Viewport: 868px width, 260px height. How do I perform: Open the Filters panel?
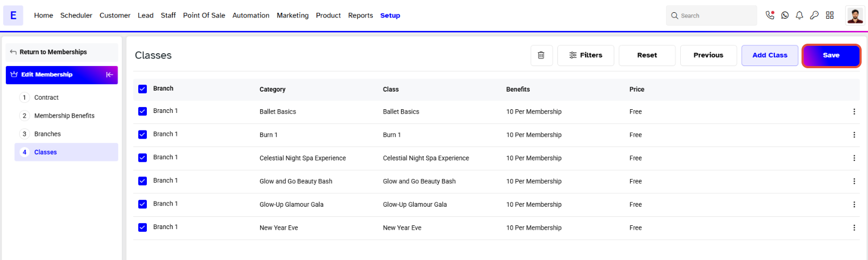click(586, 55)
